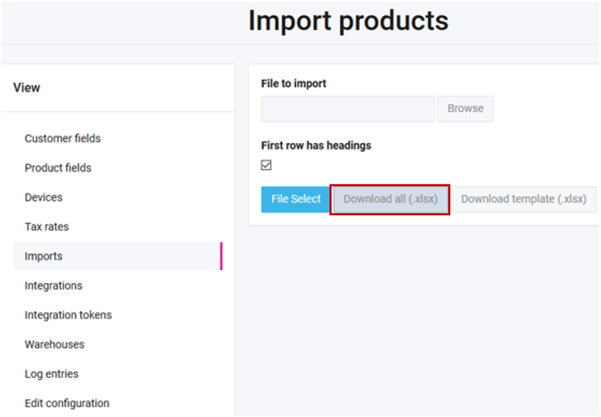601x417 pixels.
Task: Open Edit configuration in the sidebar
Action: [x=67, y=403]
